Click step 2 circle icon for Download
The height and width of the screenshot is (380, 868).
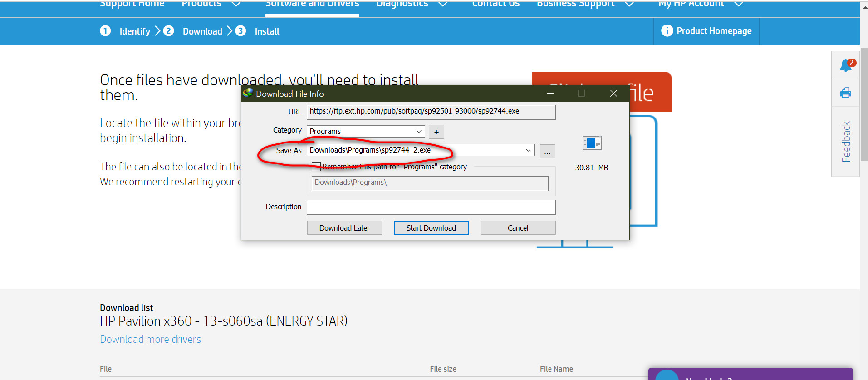[x=168, y=30]
